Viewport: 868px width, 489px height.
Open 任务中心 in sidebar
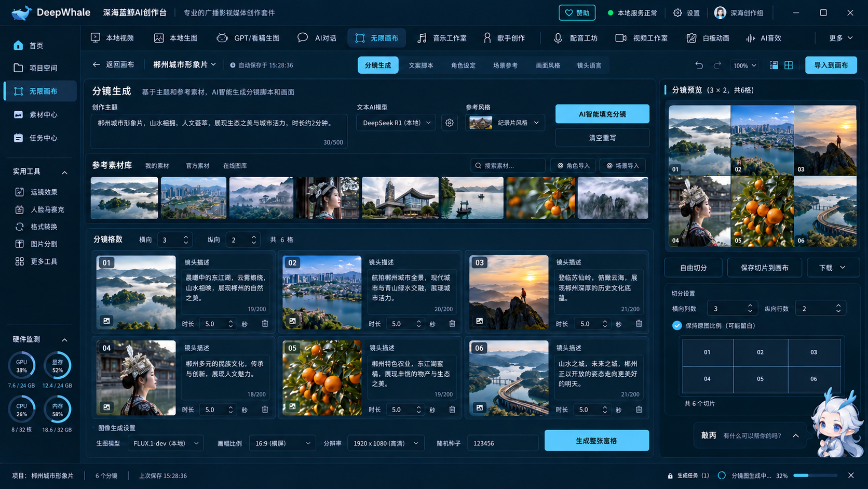tap(40, 138)
